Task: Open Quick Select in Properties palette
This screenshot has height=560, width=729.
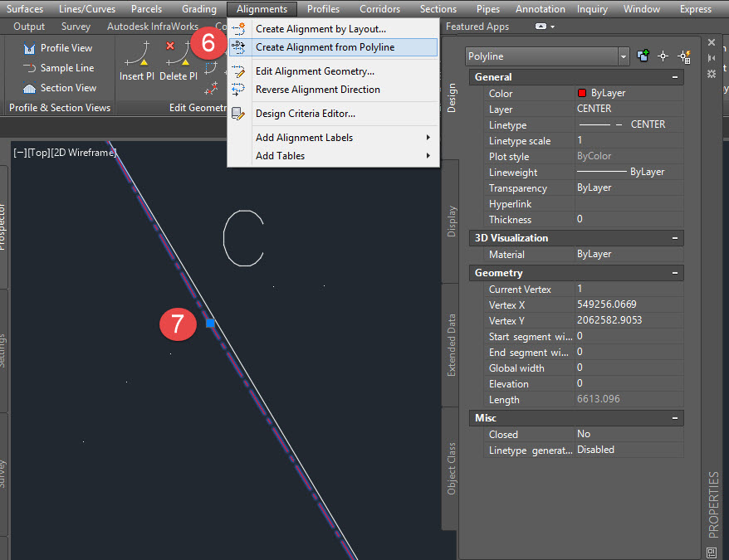Action: click(x=684, y=56)
